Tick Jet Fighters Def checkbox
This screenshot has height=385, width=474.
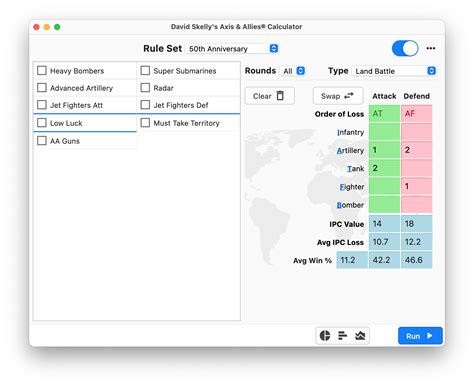click(x=145, y=105)
